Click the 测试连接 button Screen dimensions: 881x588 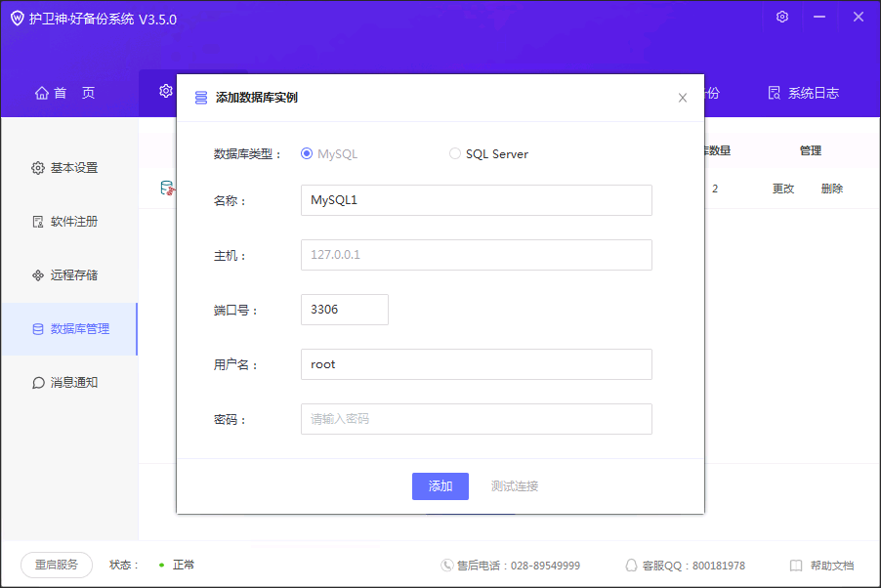(514, 486)
